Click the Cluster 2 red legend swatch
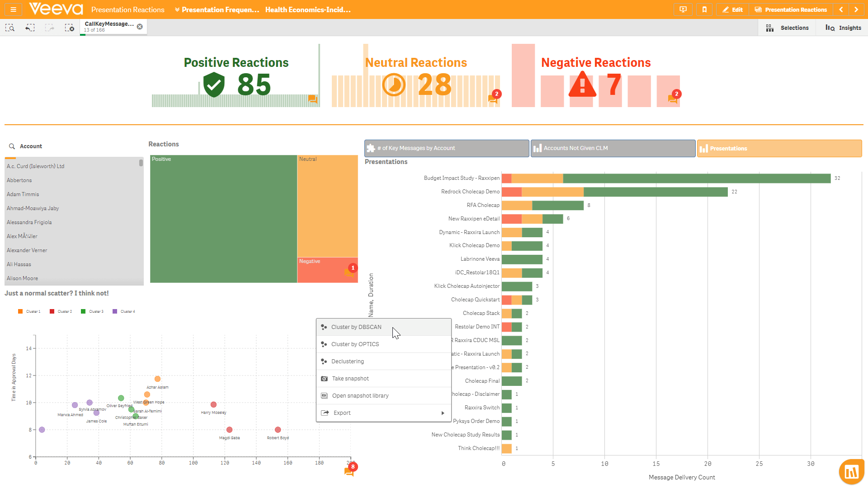Viewport: 868px width, 488px height. [52, 311]
